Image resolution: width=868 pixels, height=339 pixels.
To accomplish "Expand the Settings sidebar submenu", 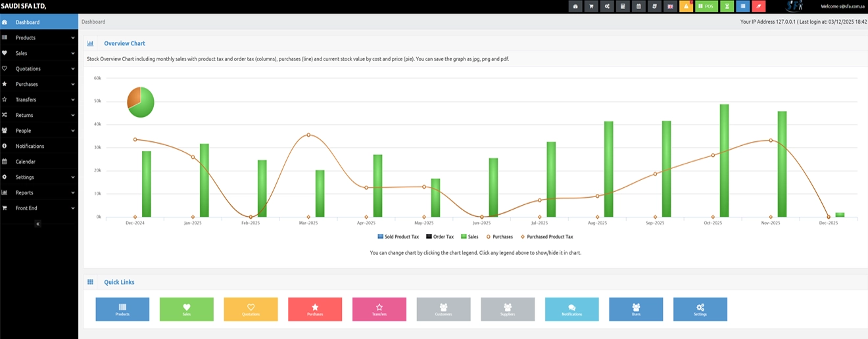I will pyautogui.click(x=38, y=177).
